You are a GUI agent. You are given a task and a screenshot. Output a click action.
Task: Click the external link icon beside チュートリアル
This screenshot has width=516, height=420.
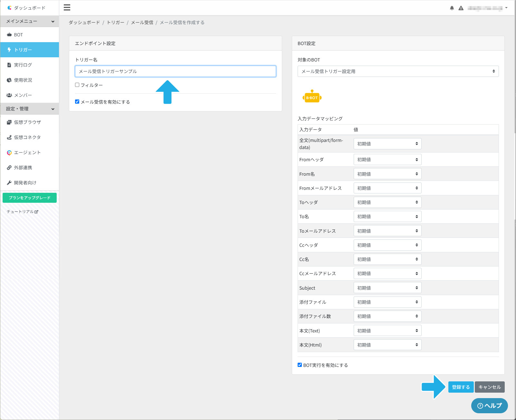pos(36,212)
